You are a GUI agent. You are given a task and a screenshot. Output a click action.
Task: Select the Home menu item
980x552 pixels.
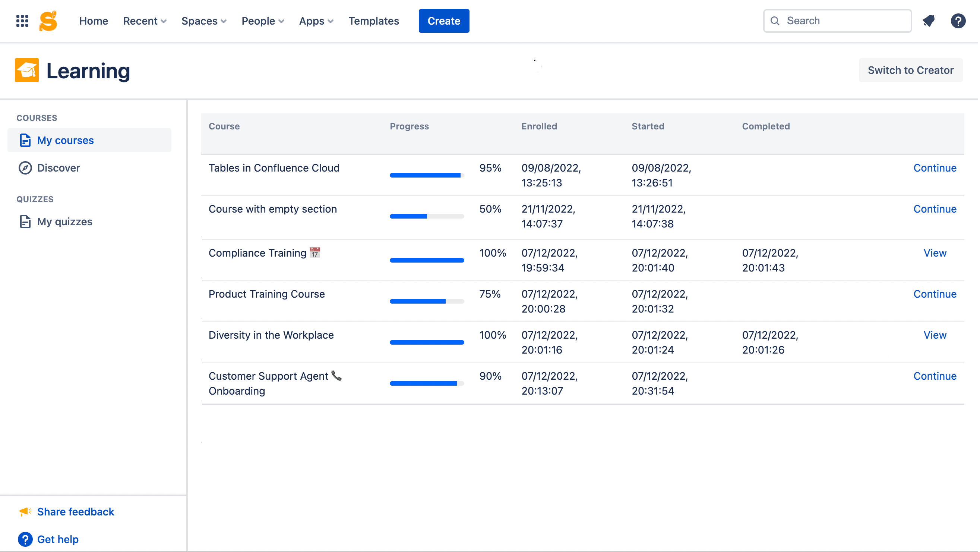pos(93,21)
